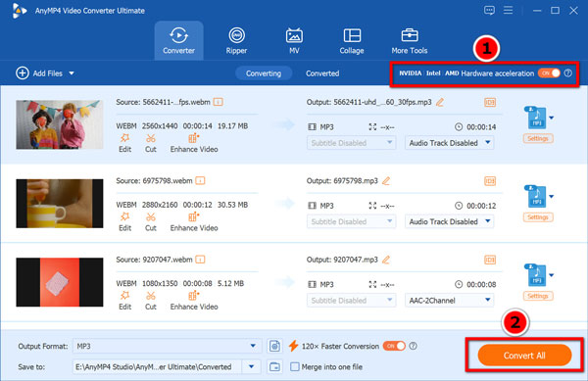This screenshot has height=381, width=588.
Task: Open Settings for 5662411 output
Action: pyautogui.click(x=538, y=139)
